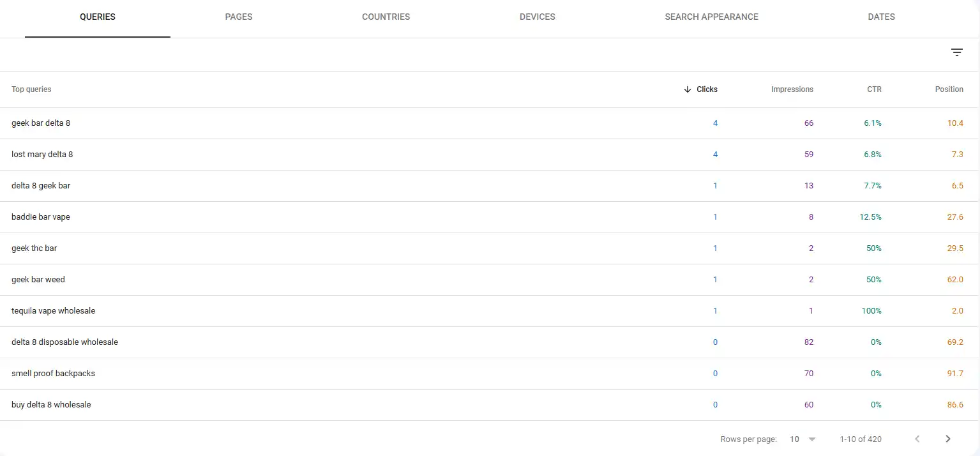Sort by Position column header
Viewport: 980px width, 456px height.
949,89
